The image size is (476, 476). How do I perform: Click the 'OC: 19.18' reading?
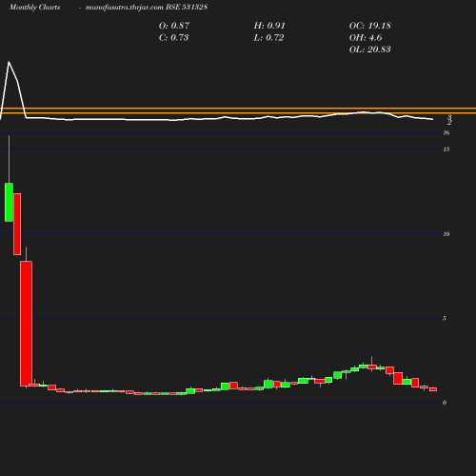369,26
